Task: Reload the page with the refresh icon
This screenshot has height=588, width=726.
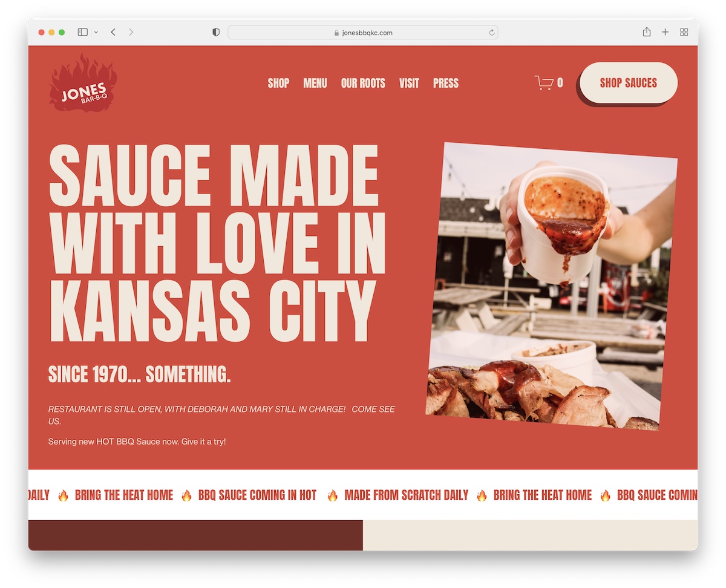Action: coord(492,33)
